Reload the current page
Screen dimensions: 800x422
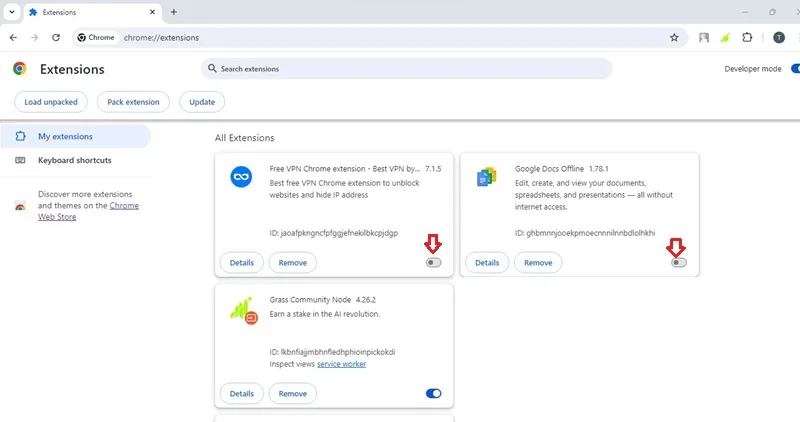pos(56,37)
